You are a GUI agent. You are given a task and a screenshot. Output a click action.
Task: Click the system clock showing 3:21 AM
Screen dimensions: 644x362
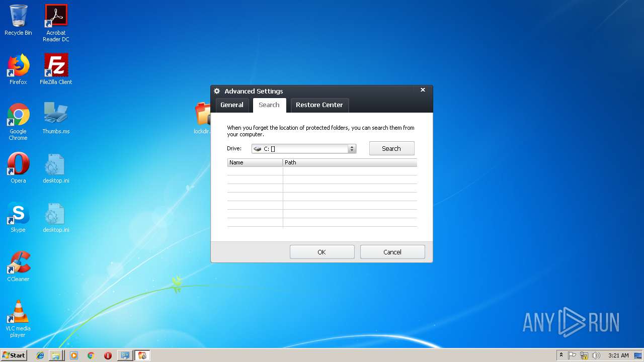point(618,355)
